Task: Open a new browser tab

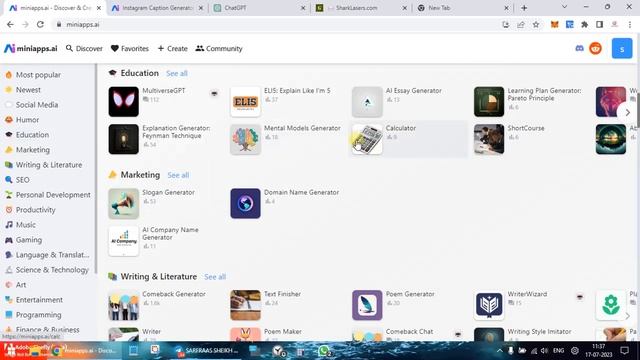Action: (524, 8)
